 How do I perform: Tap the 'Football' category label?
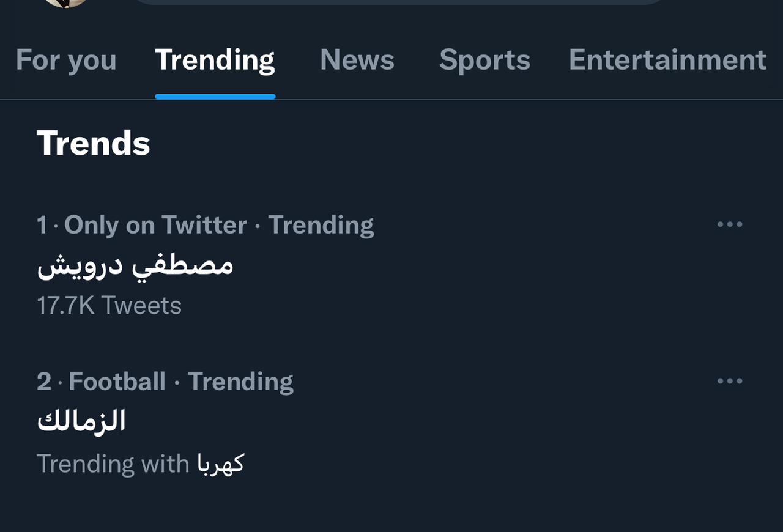tap(117, 382)
